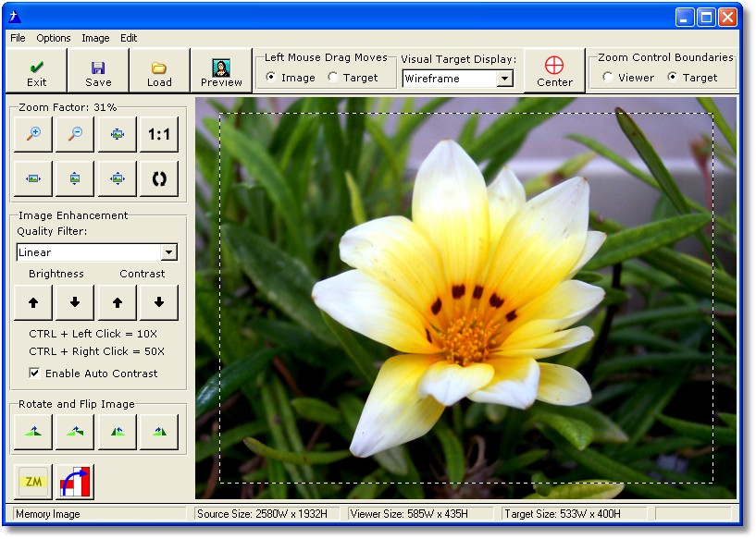Click the third Rotate and Flip Image button
The height and width of the screenshot is (539, 756).
118,432
